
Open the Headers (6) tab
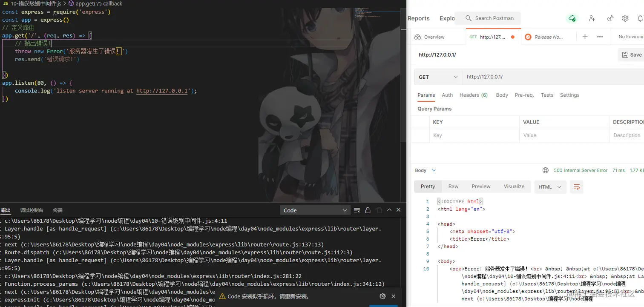point(474,95)
